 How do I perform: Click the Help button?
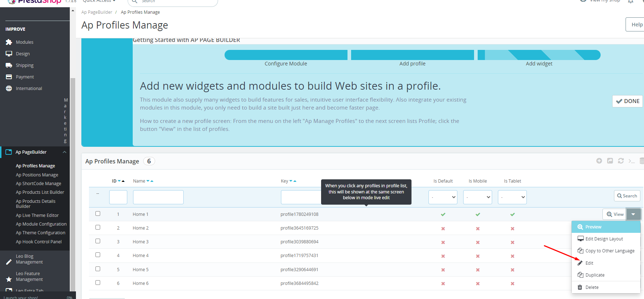[x=635, y=25]
